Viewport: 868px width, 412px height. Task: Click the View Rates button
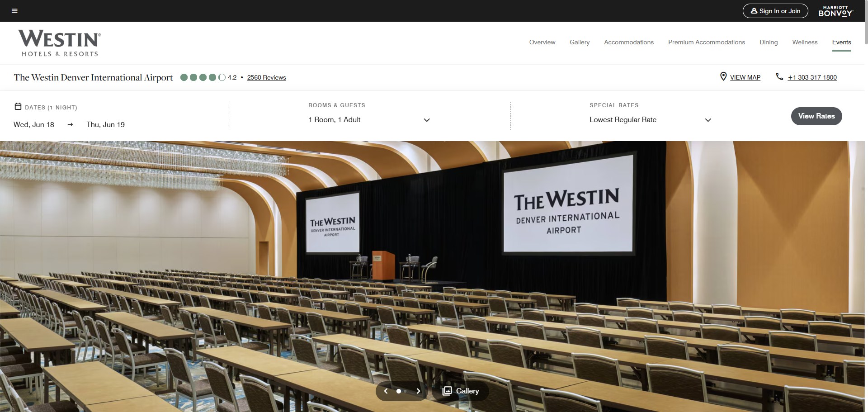[x=816, y=116]
